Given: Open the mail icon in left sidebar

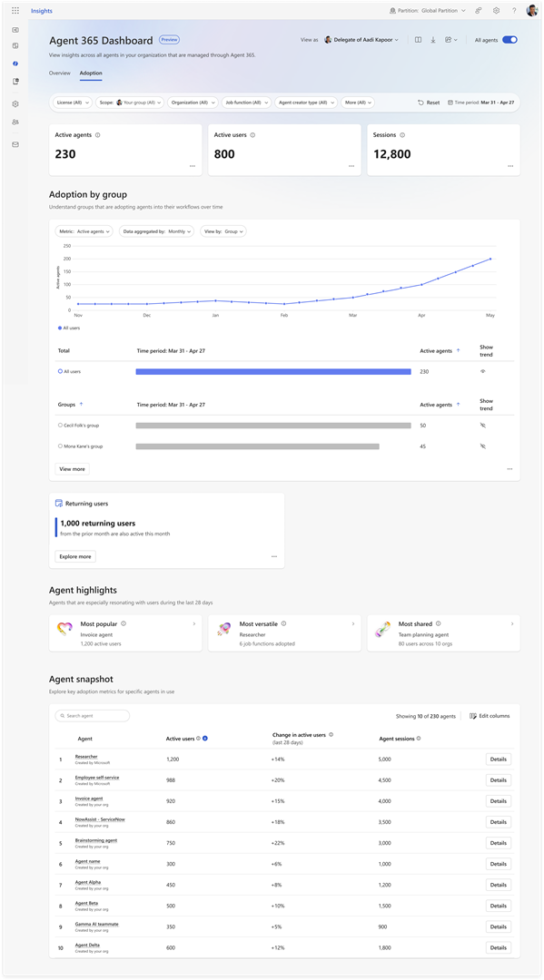Looking at the screenshot, I should pyautogui.click(x=15, y=143).
